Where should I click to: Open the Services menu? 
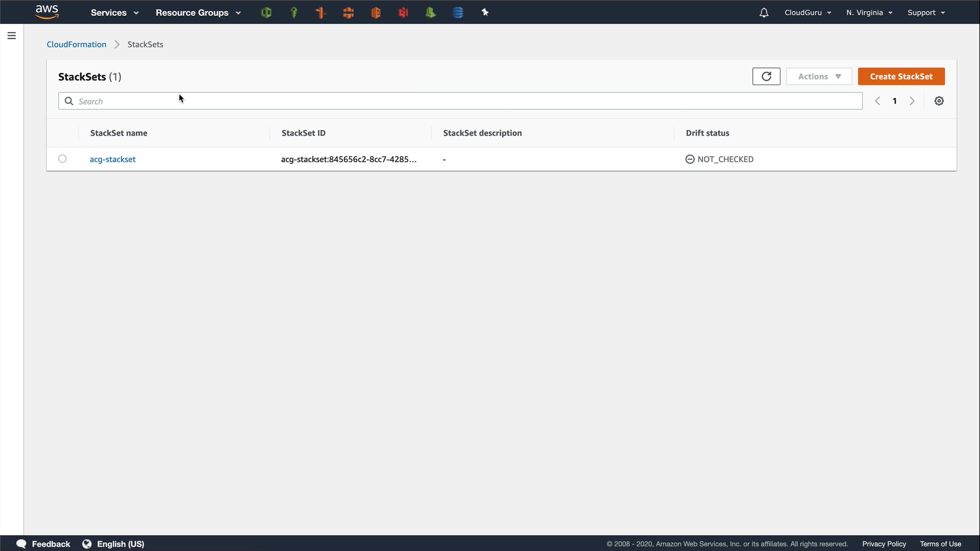click(x=114, y=13)
